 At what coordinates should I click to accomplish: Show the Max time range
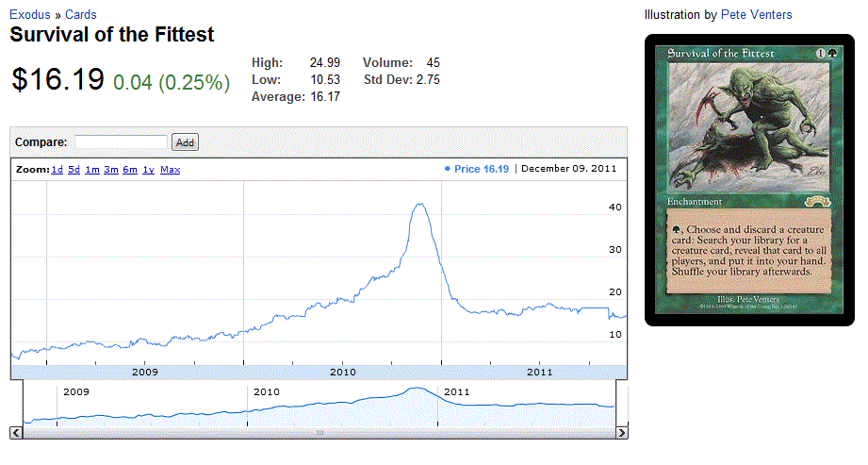click(x=170, y=170)
